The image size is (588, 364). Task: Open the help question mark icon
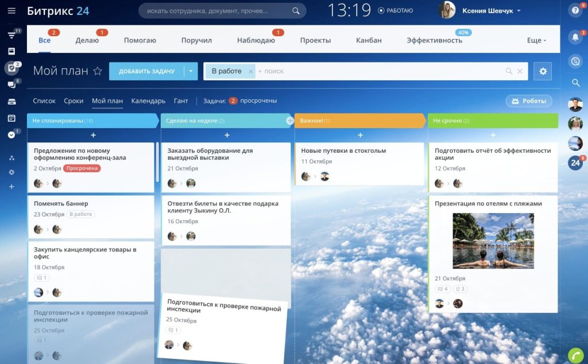coord(575,10)
